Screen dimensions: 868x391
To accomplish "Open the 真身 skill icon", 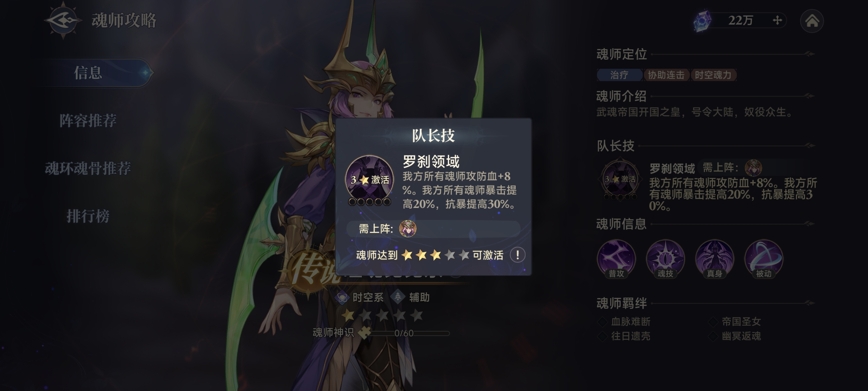I will (x=714, y=259).
